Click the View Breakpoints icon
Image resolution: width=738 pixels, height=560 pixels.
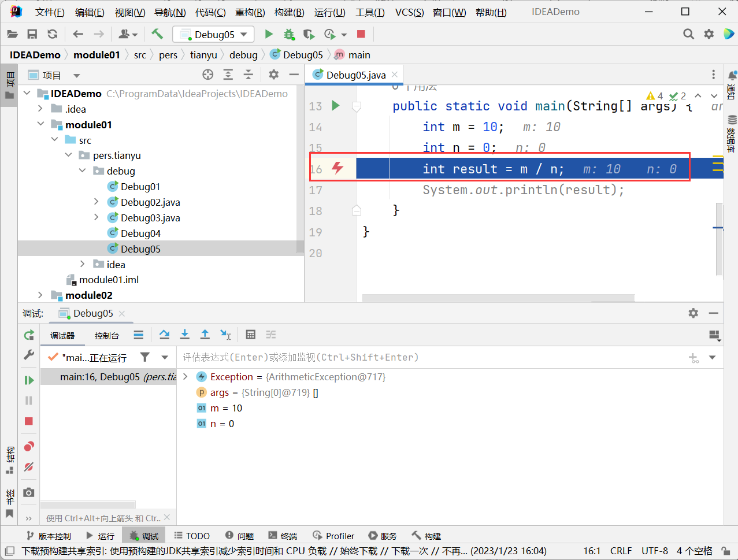pos(29,446)
